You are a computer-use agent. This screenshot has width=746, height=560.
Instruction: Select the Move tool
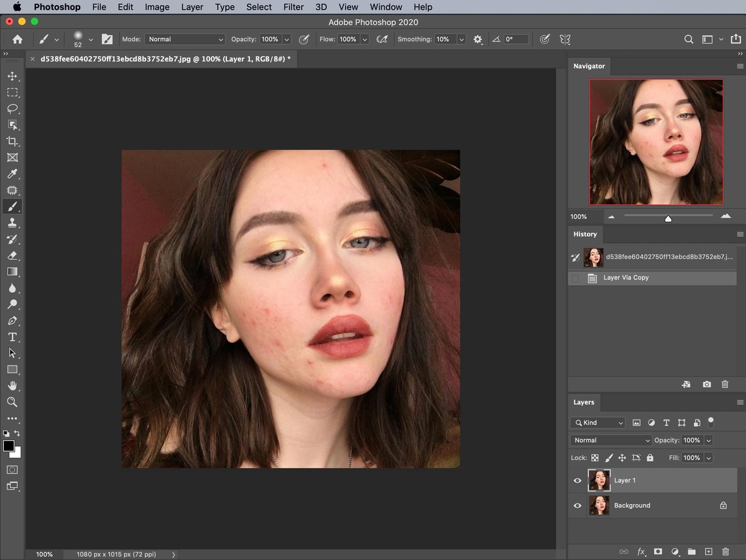pyautogui.click(x=12, y=76)
